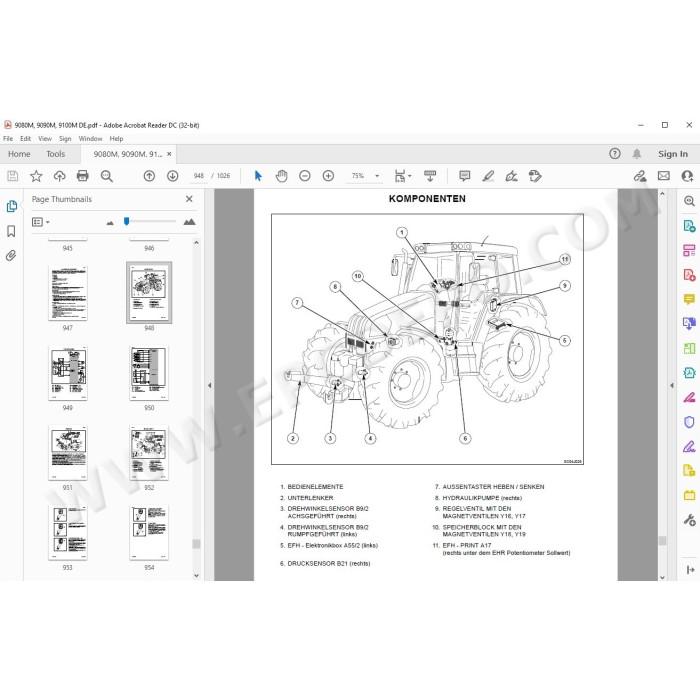Open Export PDF tool in right pane
This screenshot has height=700, width=700.
pos(689,226)
